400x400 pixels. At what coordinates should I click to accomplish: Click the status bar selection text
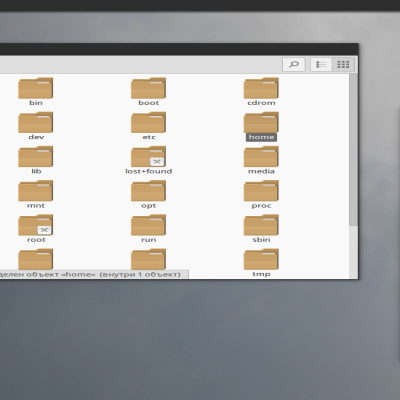[x=90, y=274]
